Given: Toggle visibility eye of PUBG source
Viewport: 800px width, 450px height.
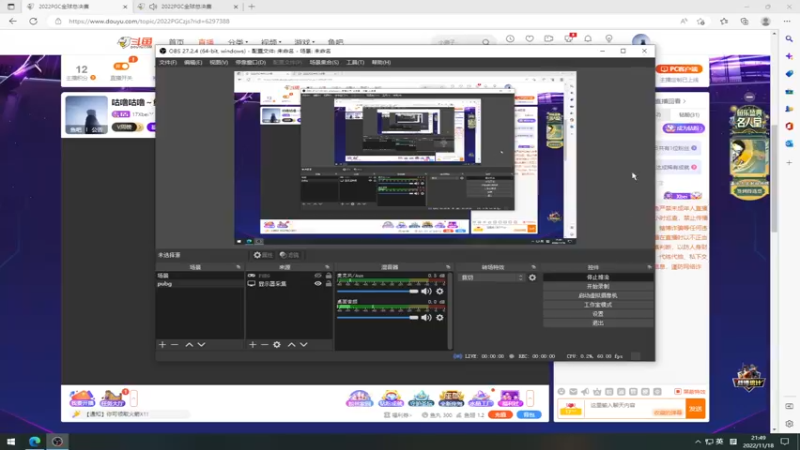Looking at the screenshot, I should pyautogui.click(x=318, y=276).
